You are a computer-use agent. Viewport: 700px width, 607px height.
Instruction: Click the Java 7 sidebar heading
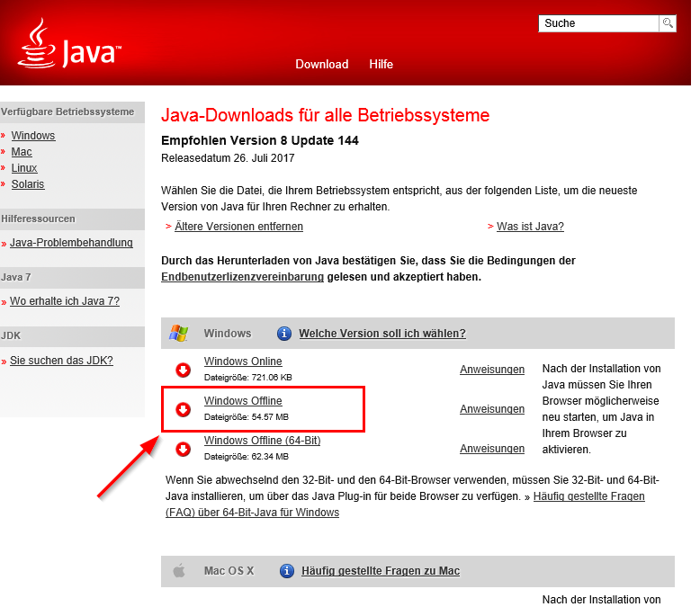(15, 277)
